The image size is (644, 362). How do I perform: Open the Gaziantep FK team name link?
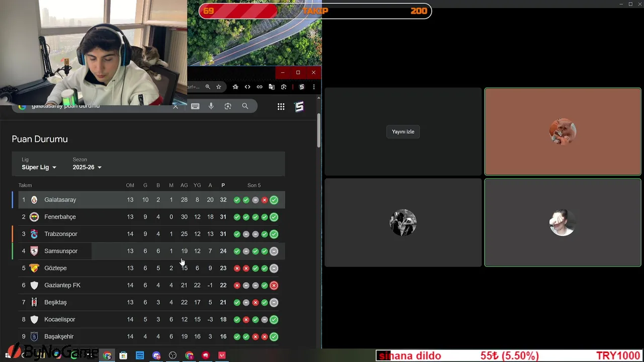pyautogui.click(x=62, y=285)
